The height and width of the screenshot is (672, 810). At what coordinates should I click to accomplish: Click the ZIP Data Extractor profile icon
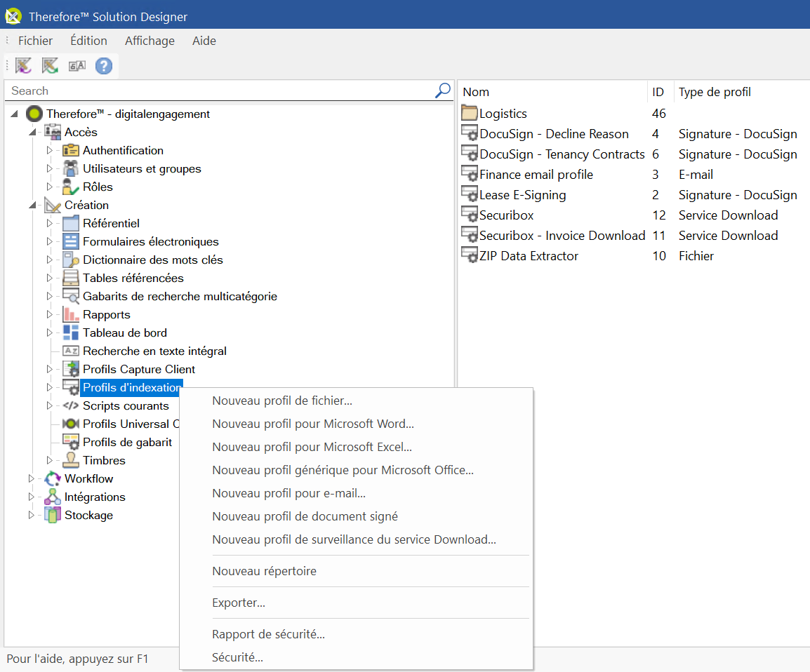pyautogui.click(x=469, y=255)
